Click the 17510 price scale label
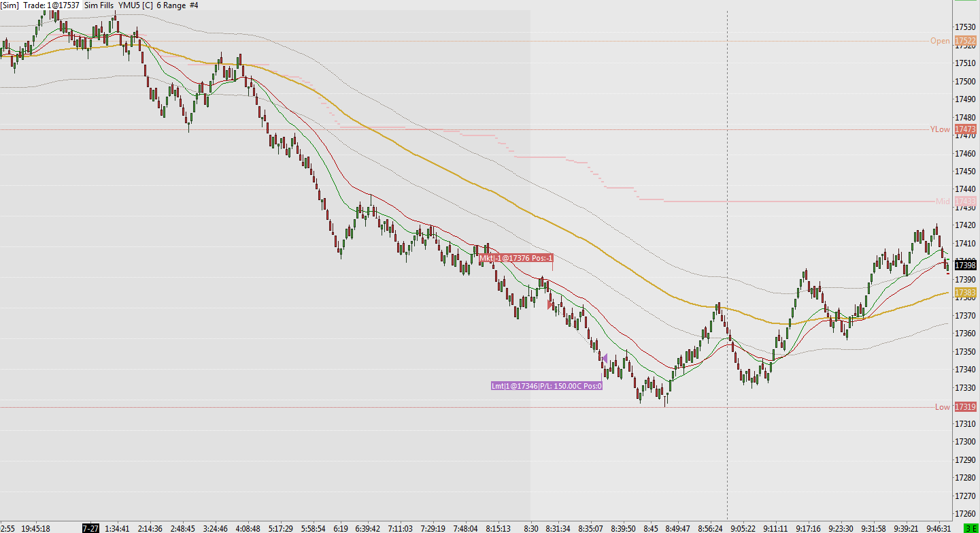 [966, 63]
